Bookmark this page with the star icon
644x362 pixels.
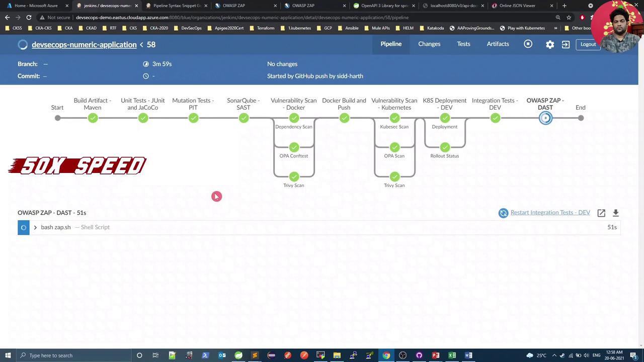coord(569,17)
